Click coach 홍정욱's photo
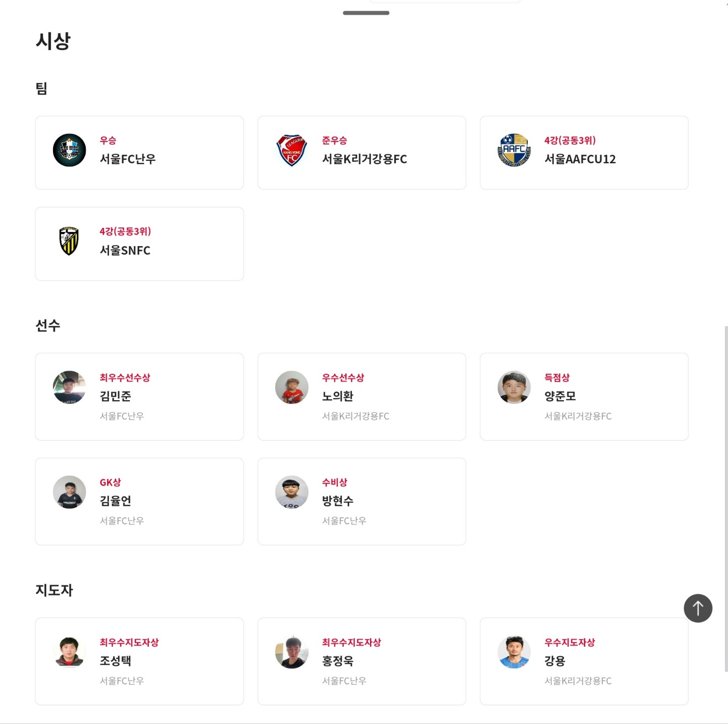The image size is (728, 724). pyautogui.click(x=292, y=652)
